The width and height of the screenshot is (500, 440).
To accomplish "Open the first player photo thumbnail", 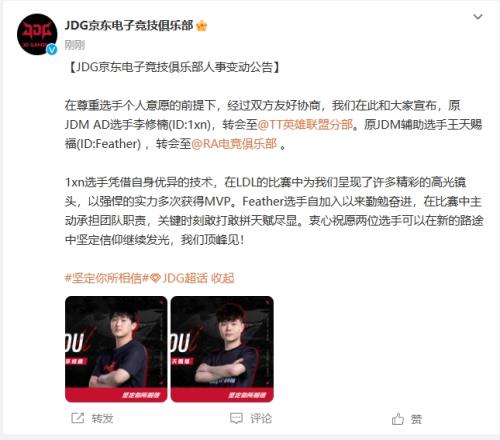I will coord(116,349).
